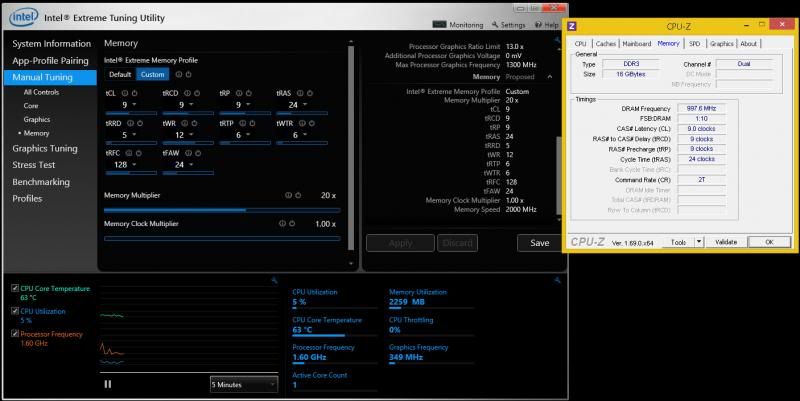Image resolution: width=800 pixels, height=401 pixels.
Task: Open the tWR value dropdown
Action: (x=191, y=135)
